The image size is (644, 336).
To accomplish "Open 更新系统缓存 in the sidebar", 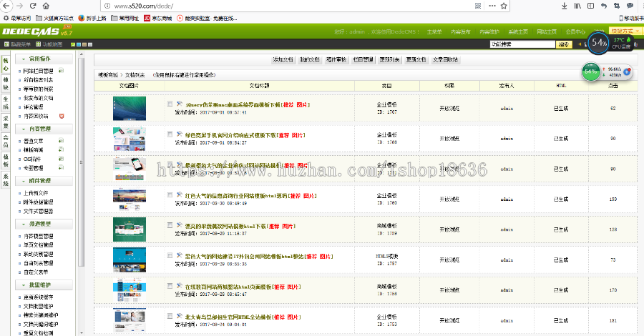I will [x=38, y=297].
